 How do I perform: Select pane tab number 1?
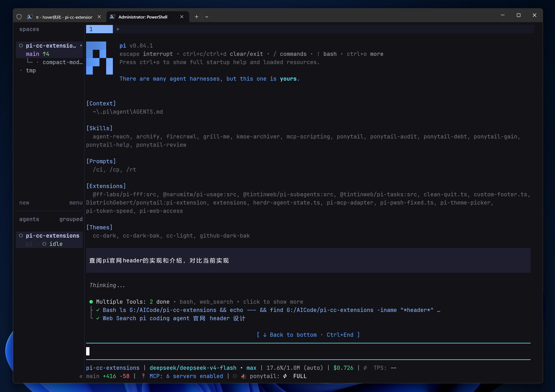click(x=99, y=29)
